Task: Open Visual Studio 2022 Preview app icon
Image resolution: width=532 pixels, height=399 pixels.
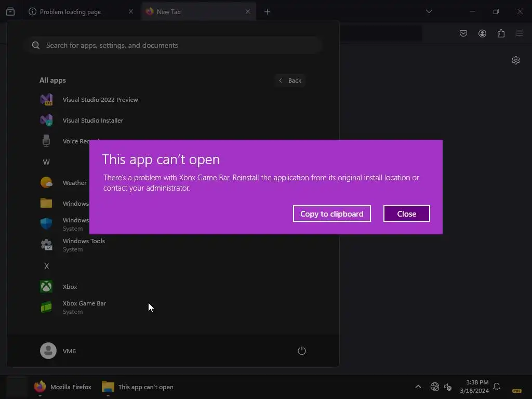Action: coord(46,99)
